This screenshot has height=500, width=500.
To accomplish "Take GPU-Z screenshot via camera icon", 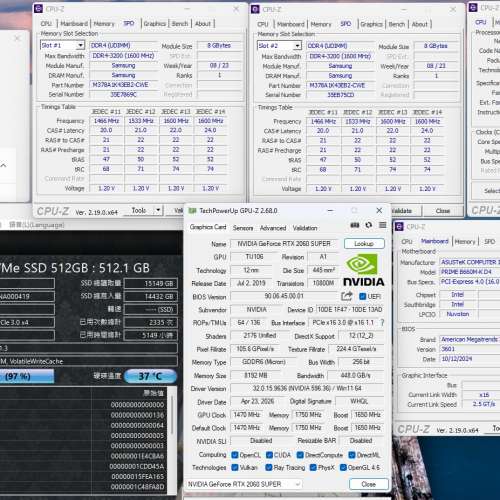I will (355, 225).
